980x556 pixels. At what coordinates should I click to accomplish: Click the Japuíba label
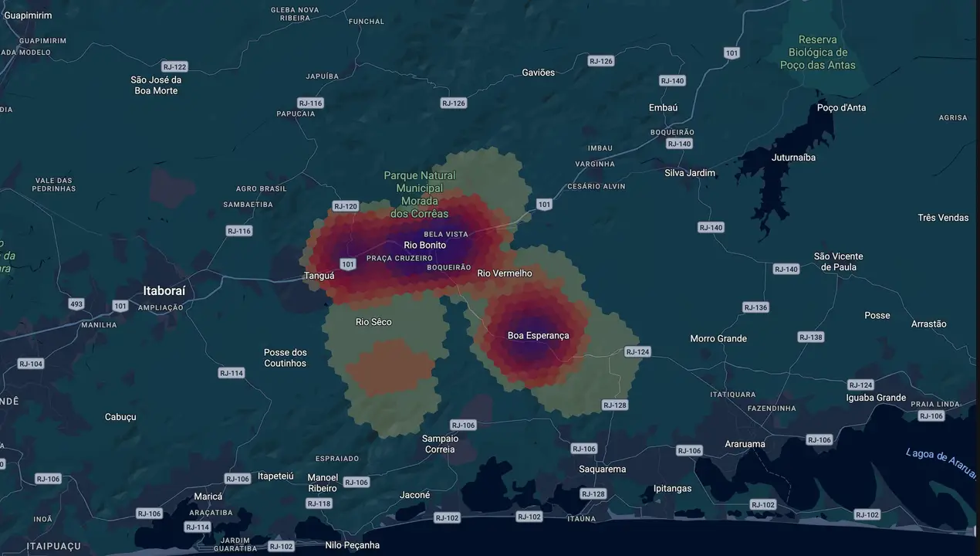click(x=323, y=76)
